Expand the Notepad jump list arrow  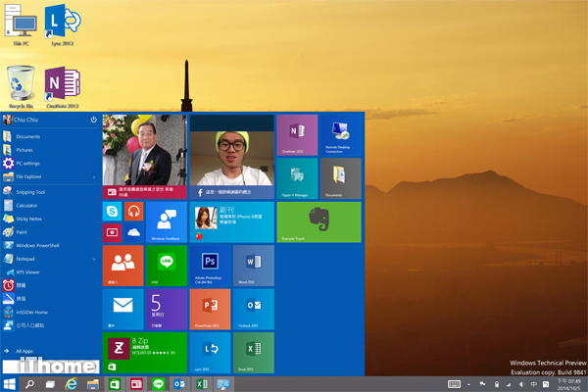pos(94,259)
